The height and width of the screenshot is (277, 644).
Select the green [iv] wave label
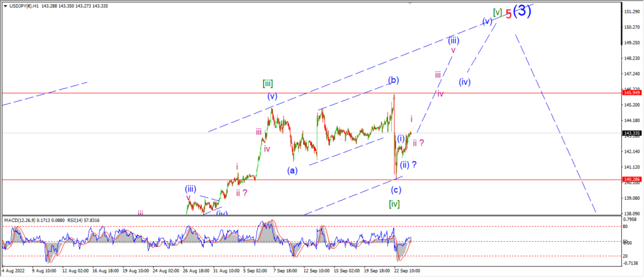point(394,204)
